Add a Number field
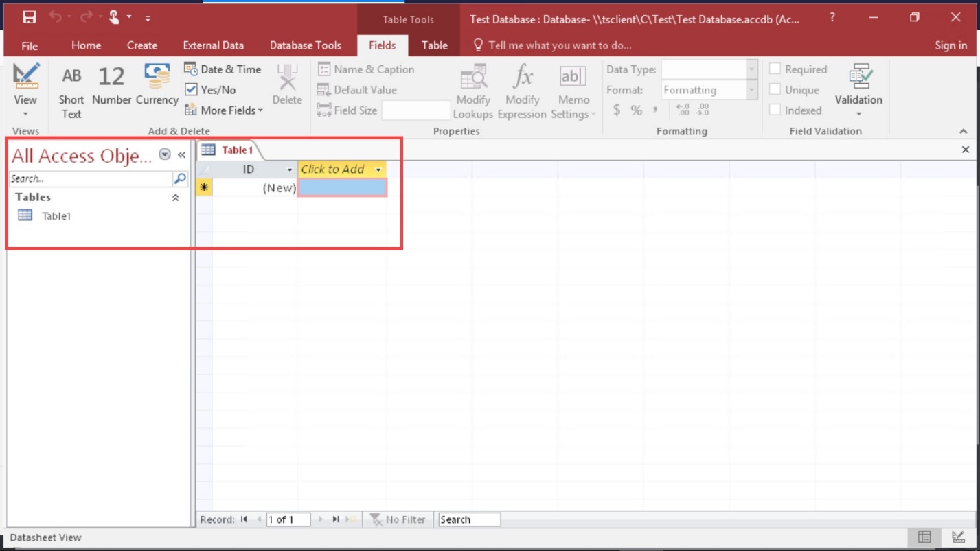 click(x=111, y=86)
